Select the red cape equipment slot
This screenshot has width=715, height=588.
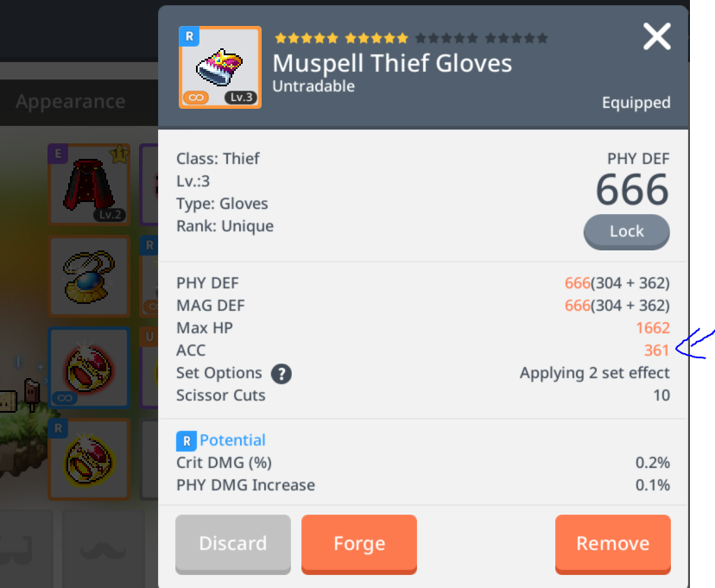click(90, 185)
